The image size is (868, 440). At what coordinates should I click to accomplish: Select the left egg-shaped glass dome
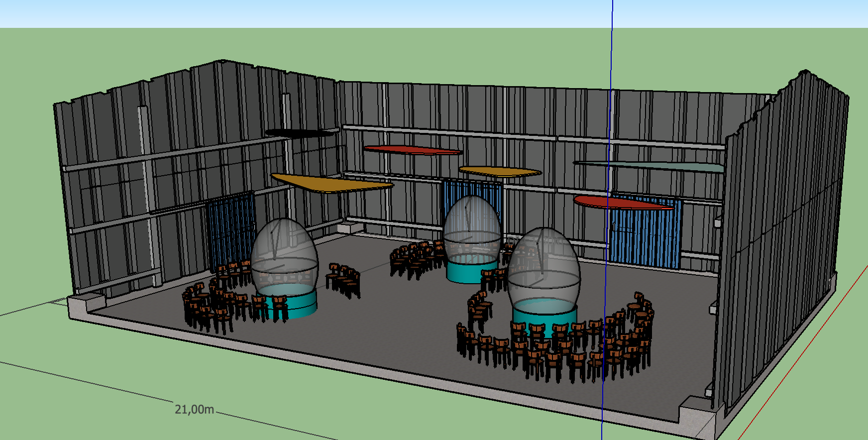tap(284, 249)
